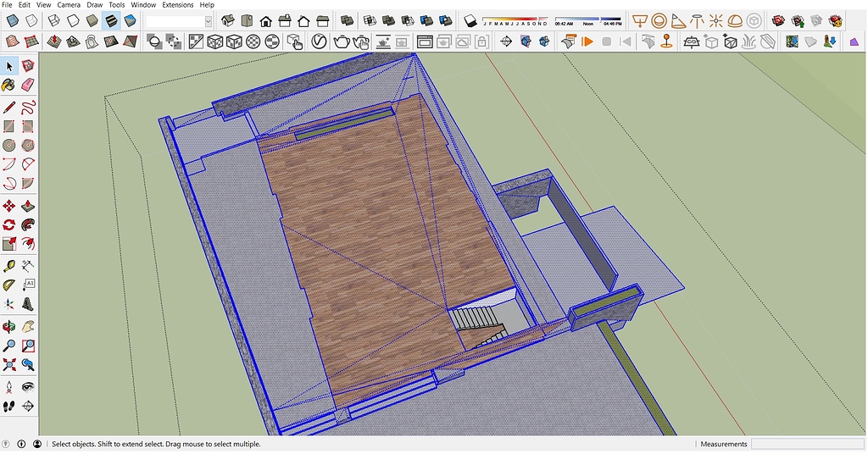Start V-Ray teapot render

point(342,42)
